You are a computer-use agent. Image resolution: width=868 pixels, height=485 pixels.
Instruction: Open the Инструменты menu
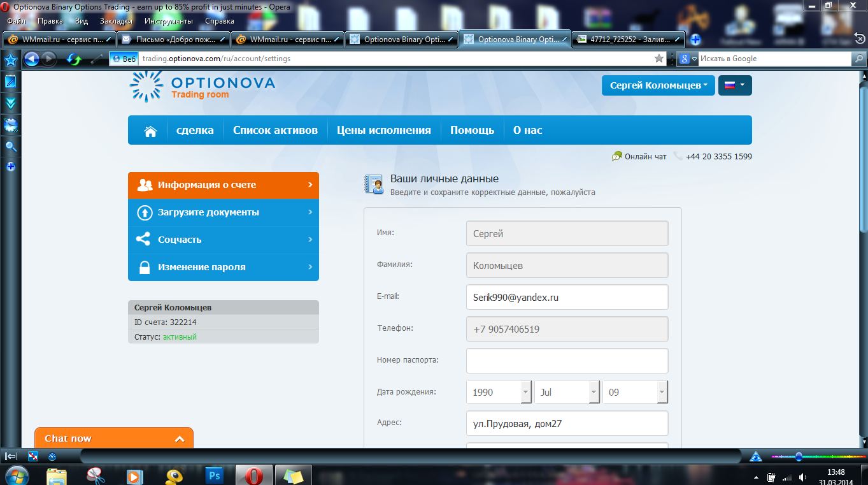click(x=169, y=21)
